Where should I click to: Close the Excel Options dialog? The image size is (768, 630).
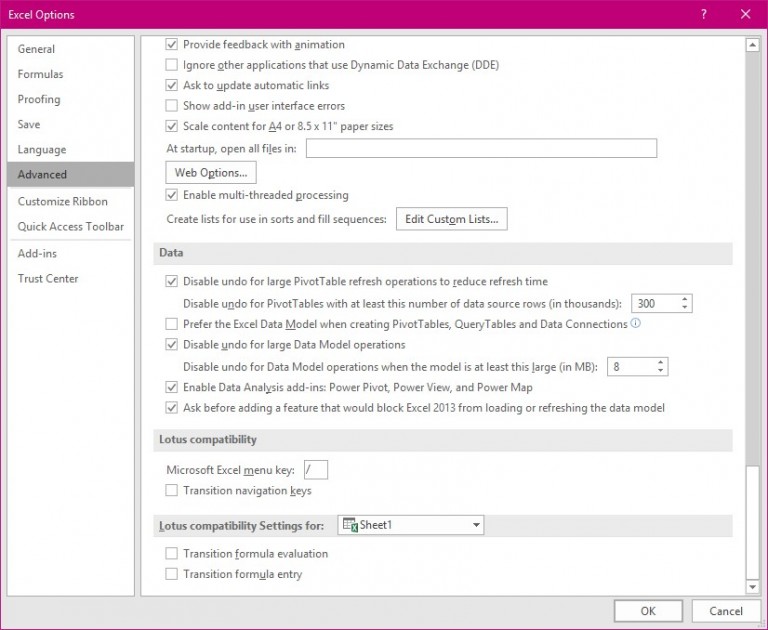(745, 14)
